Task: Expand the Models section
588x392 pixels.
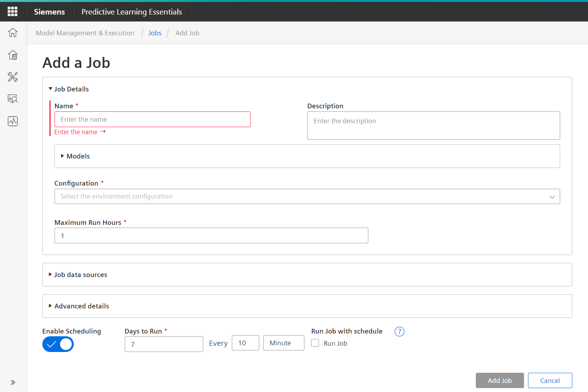Action: (62, 156)
